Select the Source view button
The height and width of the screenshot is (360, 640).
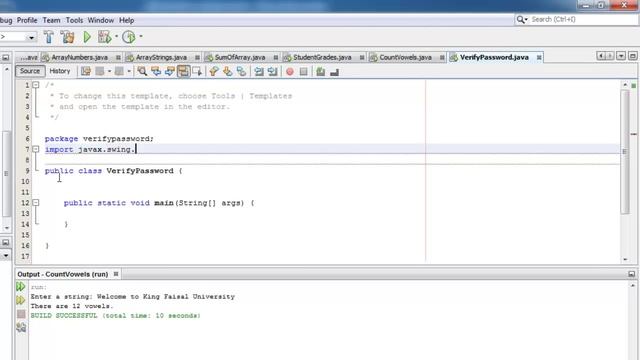pyautogui.click(x=30, y=71)
